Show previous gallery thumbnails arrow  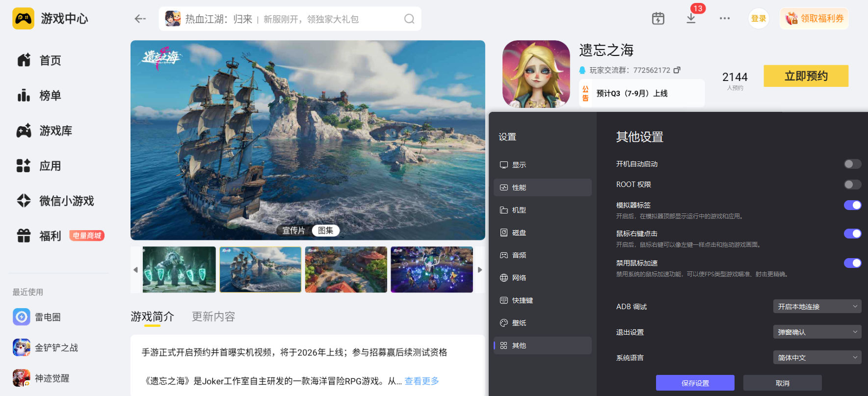136,269
